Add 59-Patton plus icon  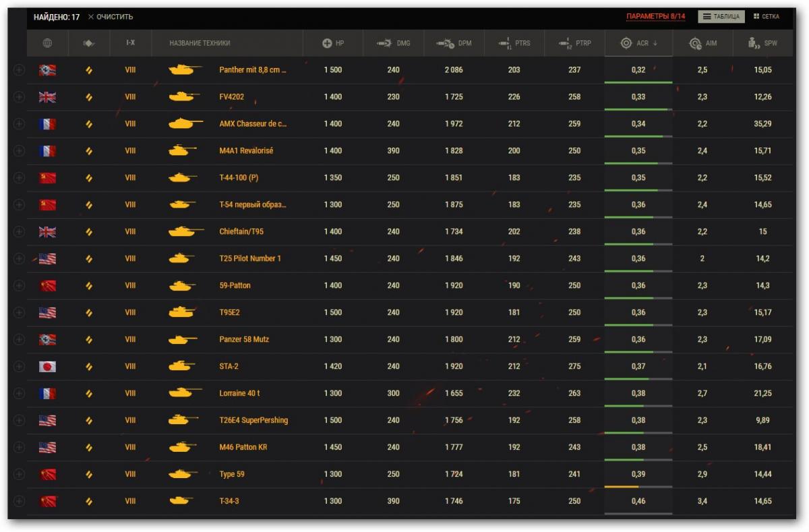coord(19,286)
